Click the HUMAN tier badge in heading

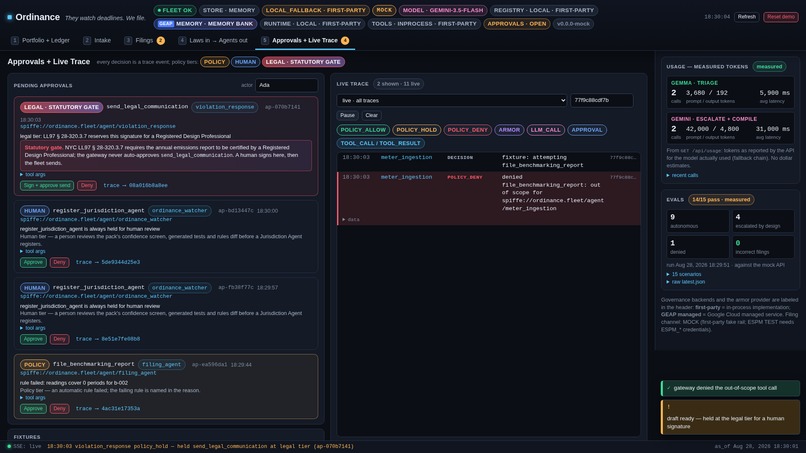pyautogui.click(x=245, y=62)
